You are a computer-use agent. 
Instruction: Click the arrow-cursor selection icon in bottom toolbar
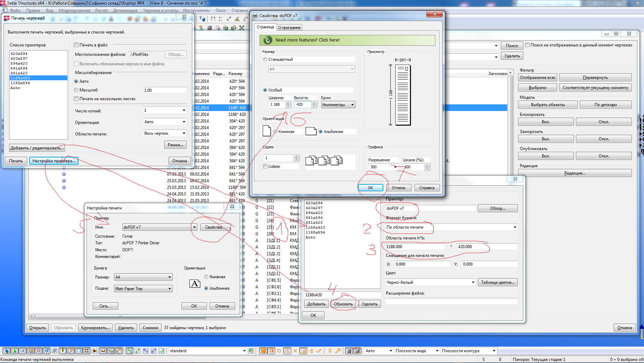coord(6,351)
